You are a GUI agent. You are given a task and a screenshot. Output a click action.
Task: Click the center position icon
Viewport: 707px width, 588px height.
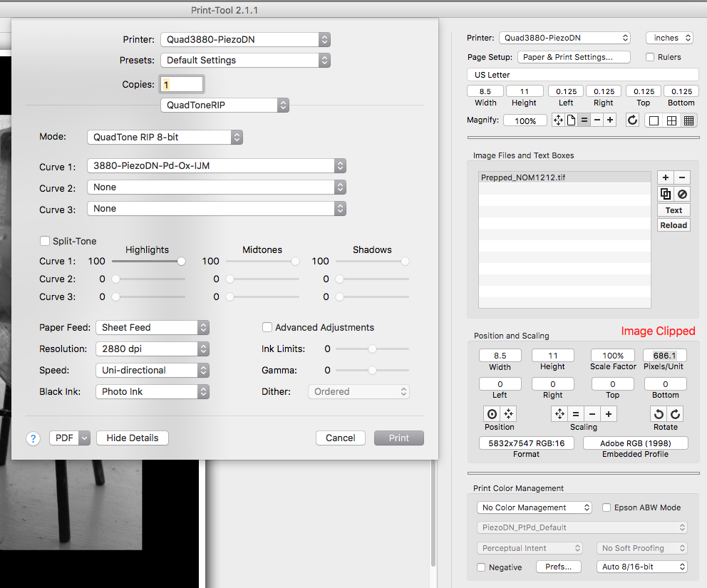tap(492, 414)
